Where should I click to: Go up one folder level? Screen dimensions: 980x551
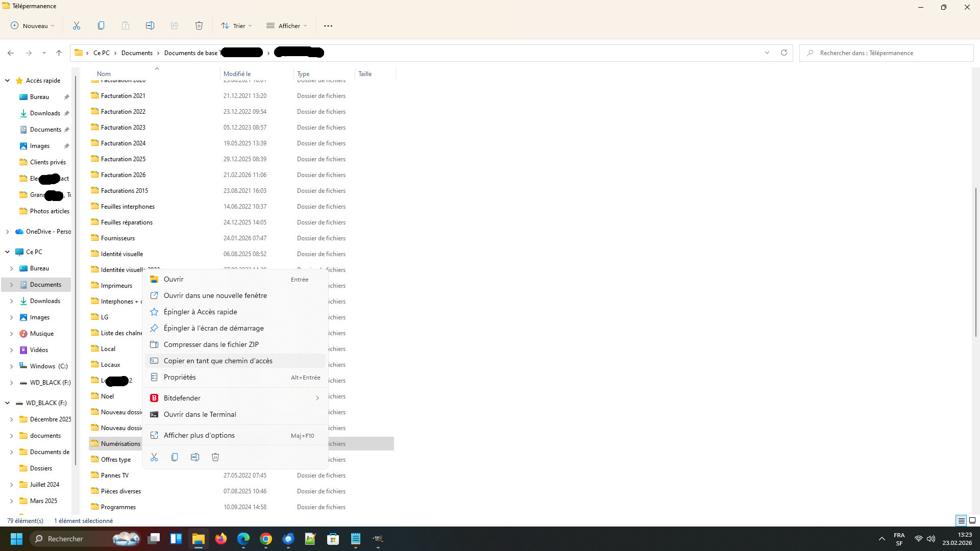59,53
